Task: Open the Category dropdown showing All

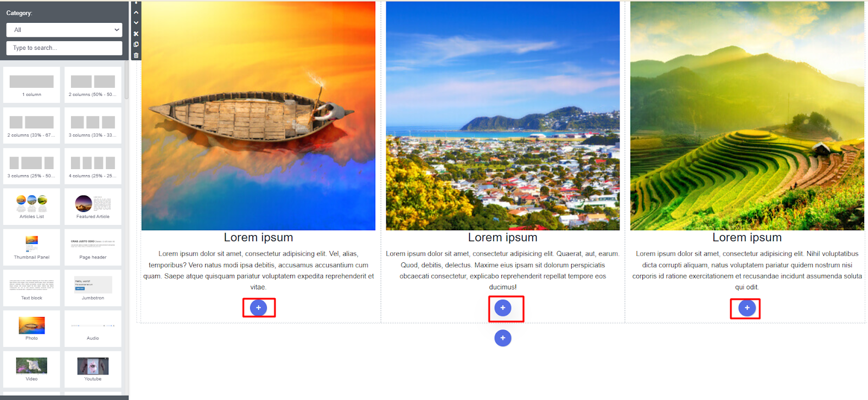Action: [x=64, y=30]
